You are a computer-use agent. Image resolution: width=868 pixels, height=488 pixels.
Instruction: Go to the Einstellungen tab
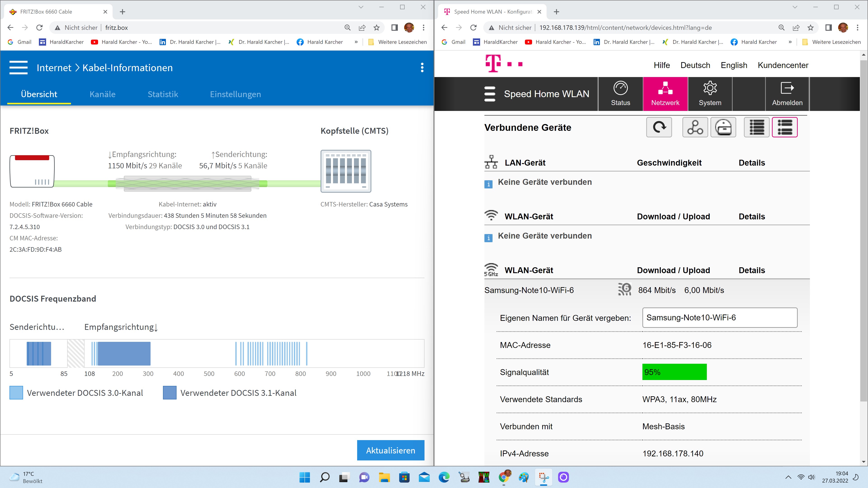235,94
